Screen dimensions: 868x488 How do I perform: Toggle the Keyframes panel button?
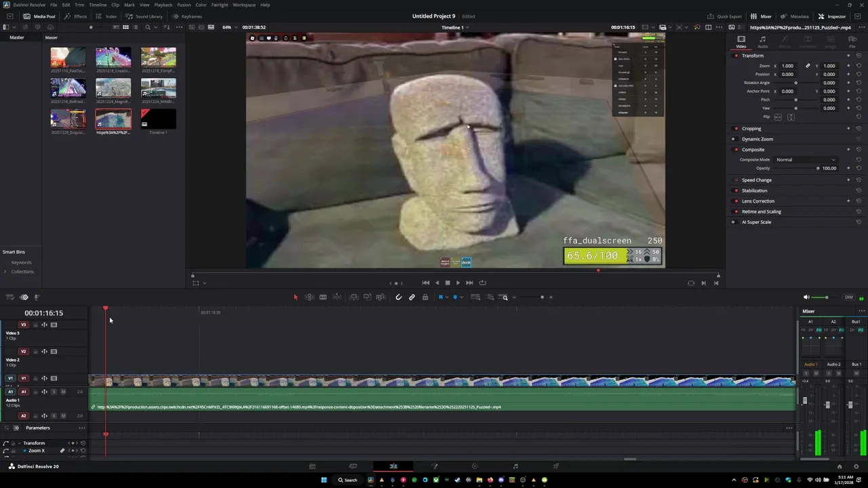187,16
